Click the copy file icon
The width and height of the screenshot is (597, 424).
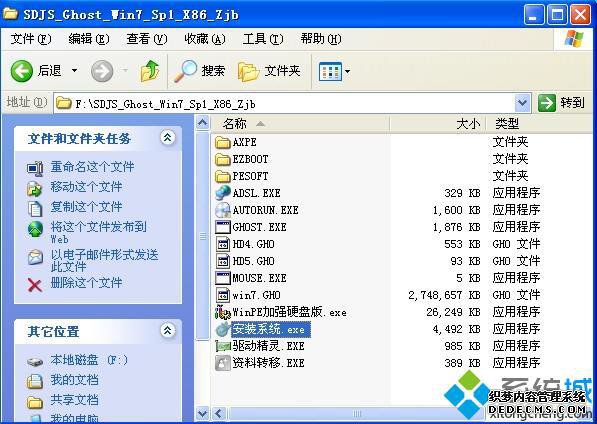point(35,208)
